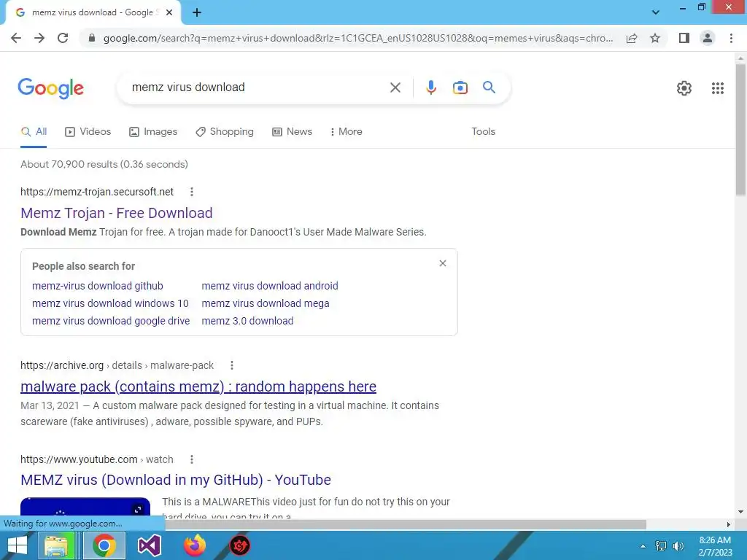Viewport: 747px width, 560px height.
Task: Clear the search box text
Action: click(x=395, y=87)
